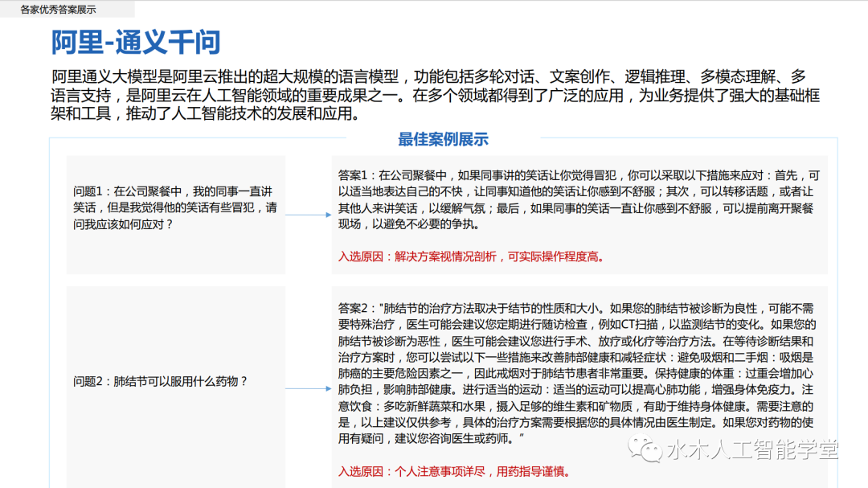868x488 pixels.
Task: Select the 各家优秀答案展示 section tab
Action: (x=58, y=10)
